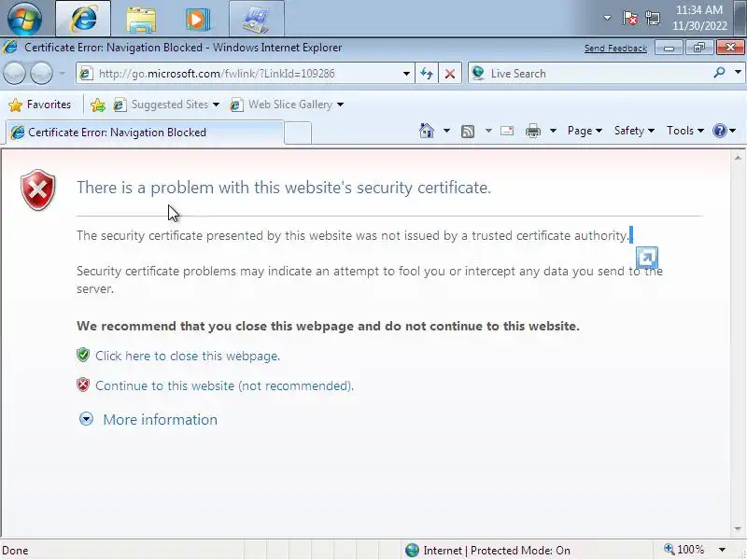Open a new blank tab
The width and height of the screenshot is (747, 560).
298,133
